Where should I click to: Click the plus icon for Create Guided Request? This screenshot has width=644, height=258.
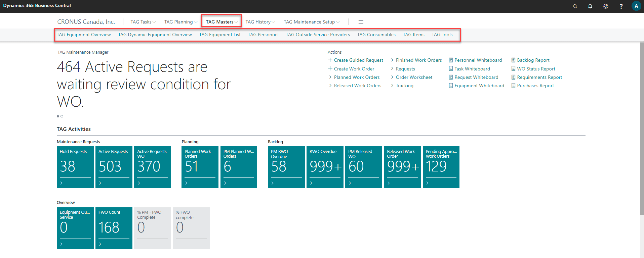click(x=330, y=60)
